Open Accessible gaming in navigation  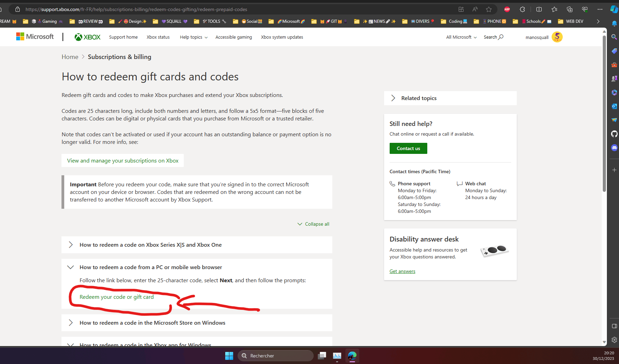[234, 37]
